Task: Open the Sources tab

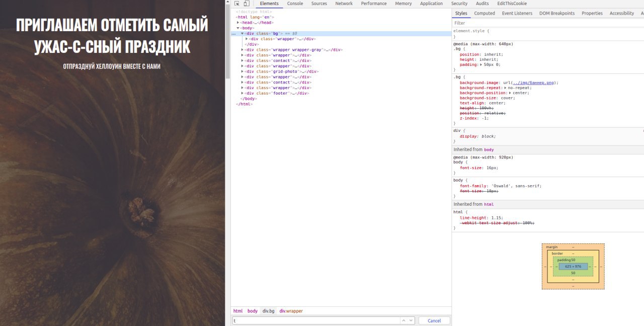Action: (x=319, y=4)
